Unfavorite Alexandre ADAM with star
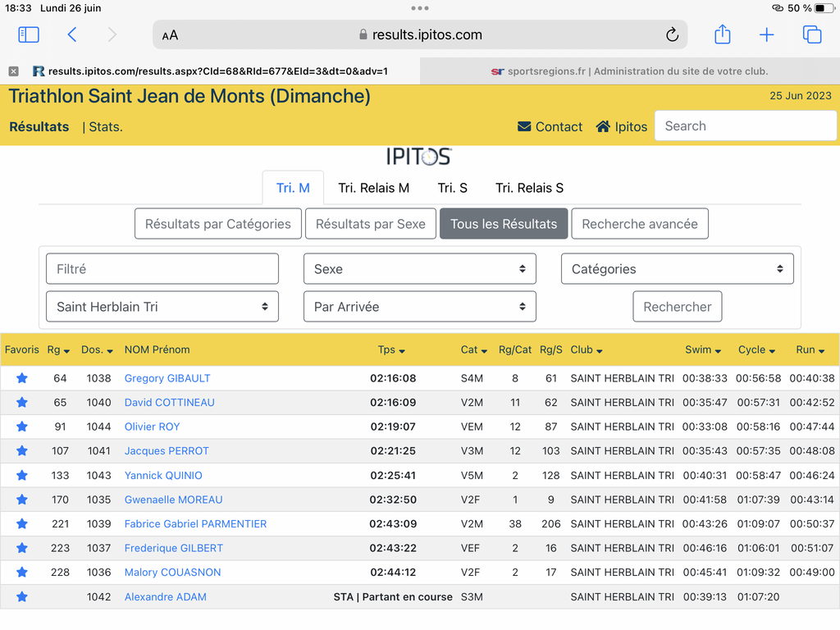This screenshot has width=840, height=630. pyautogui.click(x=22, y=596)
